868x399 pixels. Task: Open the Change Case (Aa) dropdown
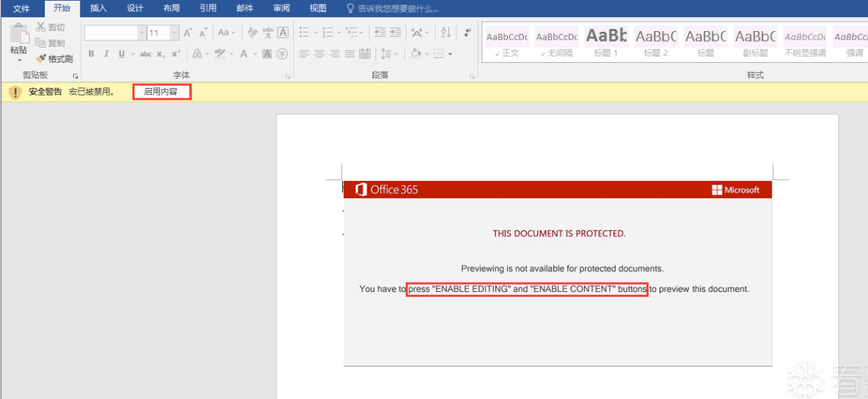click(x=226, y=33)
